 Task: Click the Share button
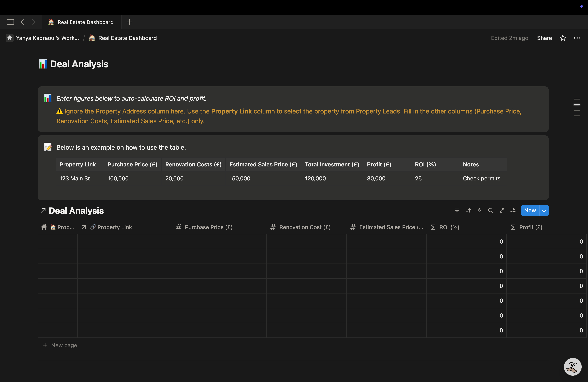click(x=544, y=38)
